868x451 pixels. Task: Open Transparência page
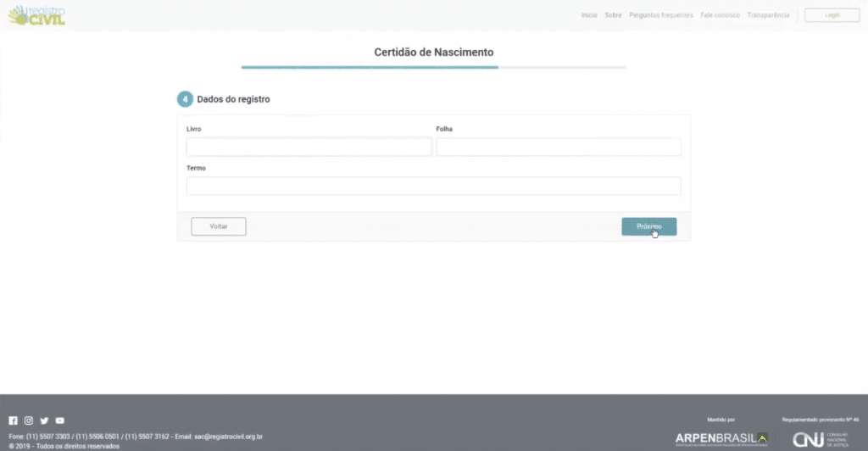[768, 15]
